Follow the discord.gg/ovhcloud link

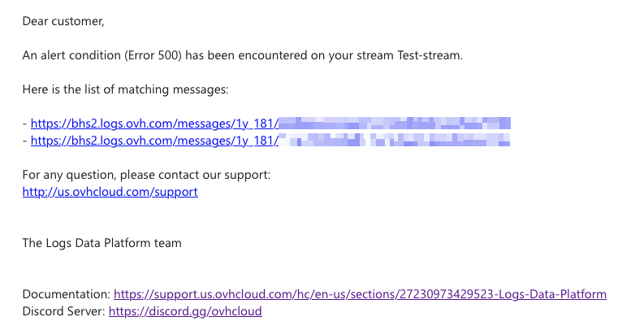[185, 311]
